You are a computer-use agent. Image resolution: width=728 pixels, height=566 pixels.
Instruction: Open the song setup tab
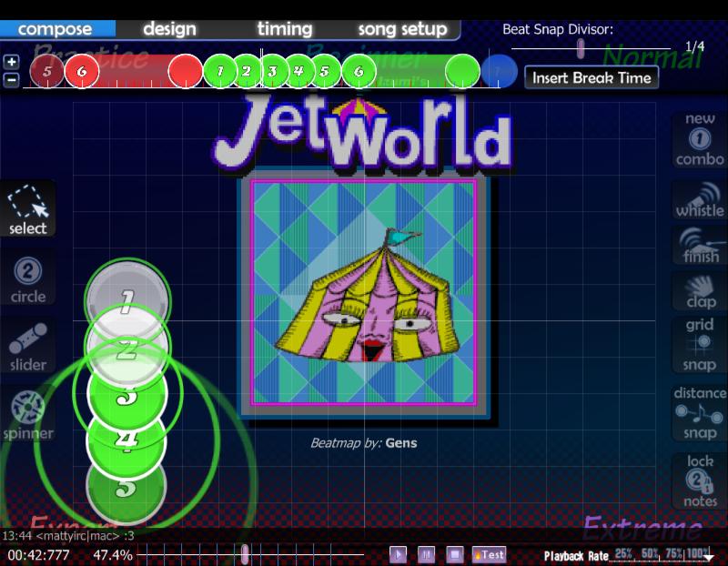(402, 29)
